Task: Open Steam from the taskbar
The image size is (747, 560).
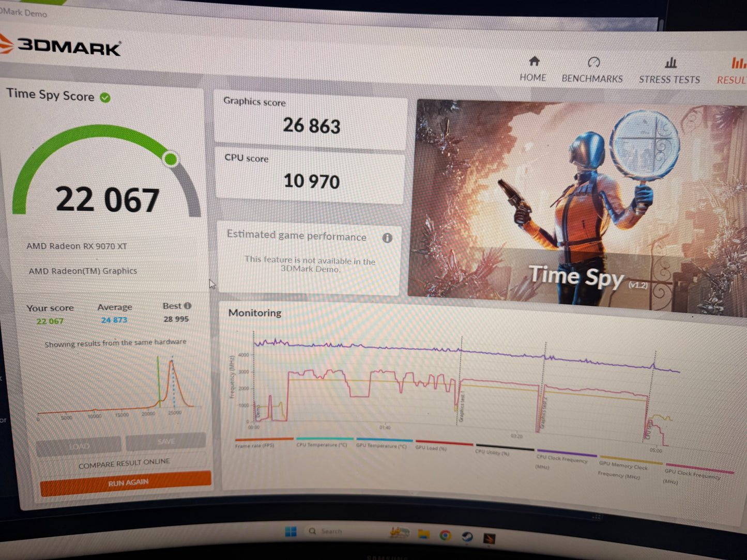Action: pos(467,536)
